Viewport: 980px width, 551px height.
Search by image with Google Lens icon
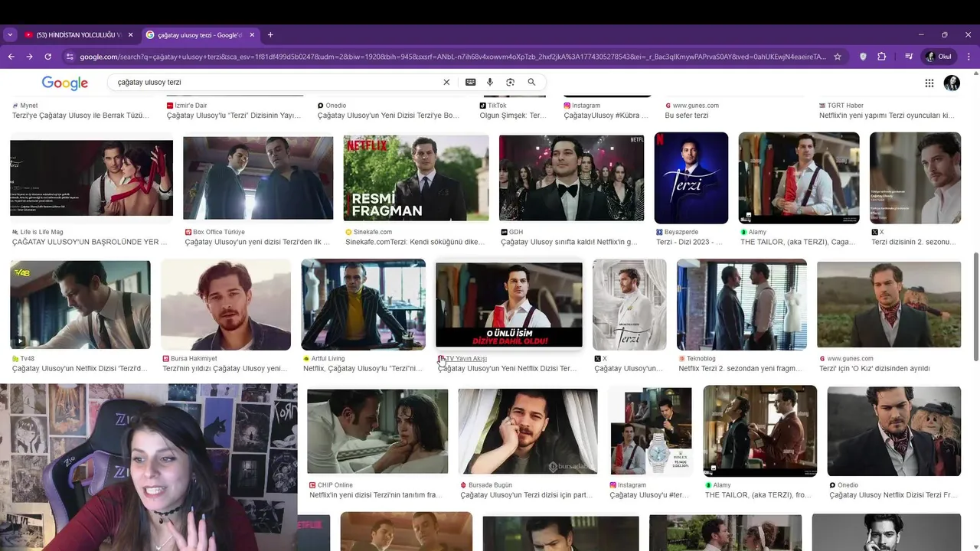pos(510,82)
